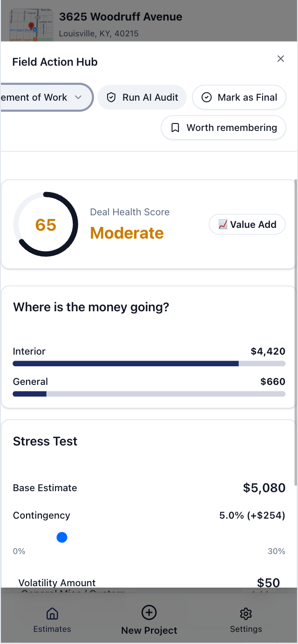Save deal as Worth remembering
Viewport: 298px width, 644px height.
pyautogui.click(x=223, y=127)
